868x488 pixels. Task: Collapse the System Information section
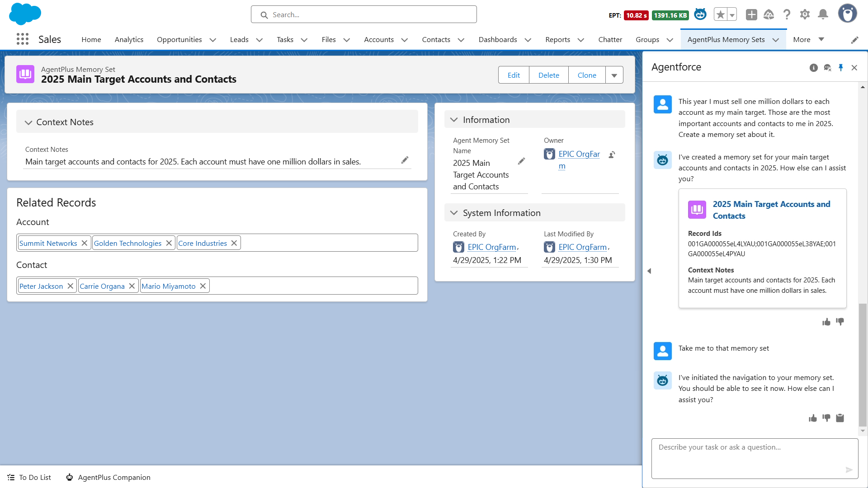click(454, 213)
